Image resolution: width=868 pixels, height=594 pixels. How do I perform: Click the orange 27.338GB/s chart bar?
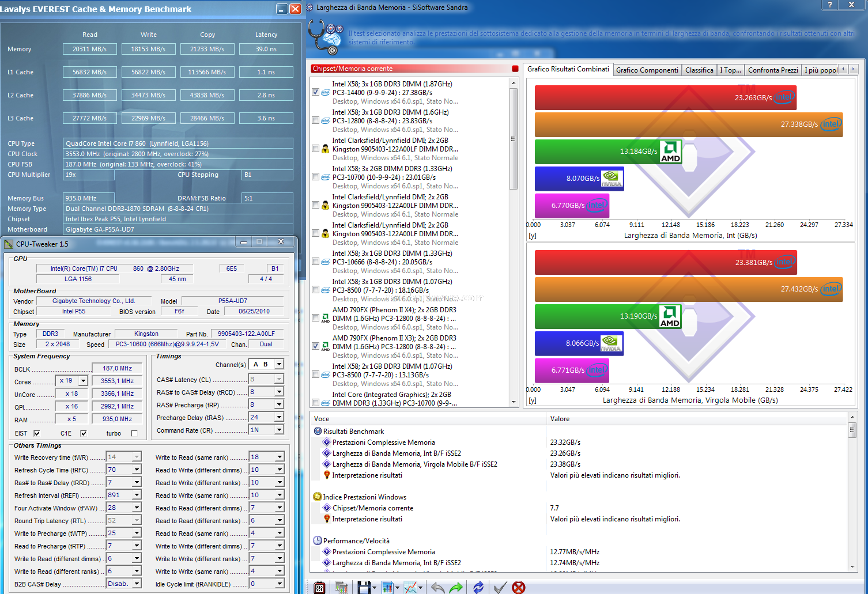tap(689, 124)
